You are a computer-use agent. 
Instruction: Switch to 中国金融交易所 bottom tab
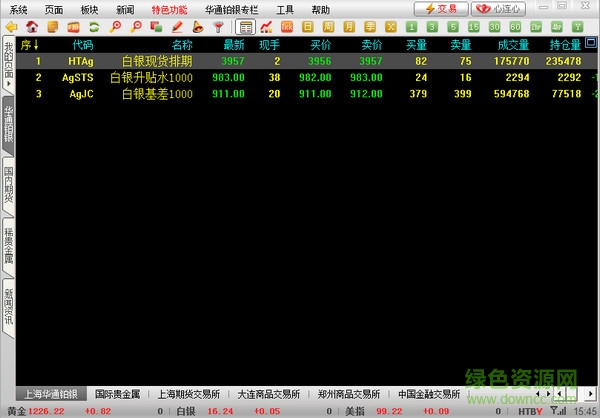pos(429,394)
